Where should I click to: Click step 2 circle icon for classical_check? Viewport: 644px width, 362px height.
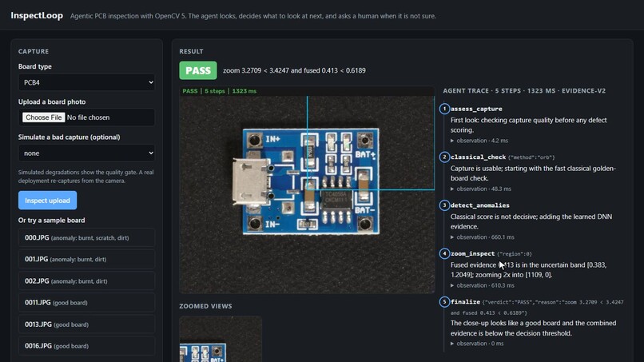(444, 157)
